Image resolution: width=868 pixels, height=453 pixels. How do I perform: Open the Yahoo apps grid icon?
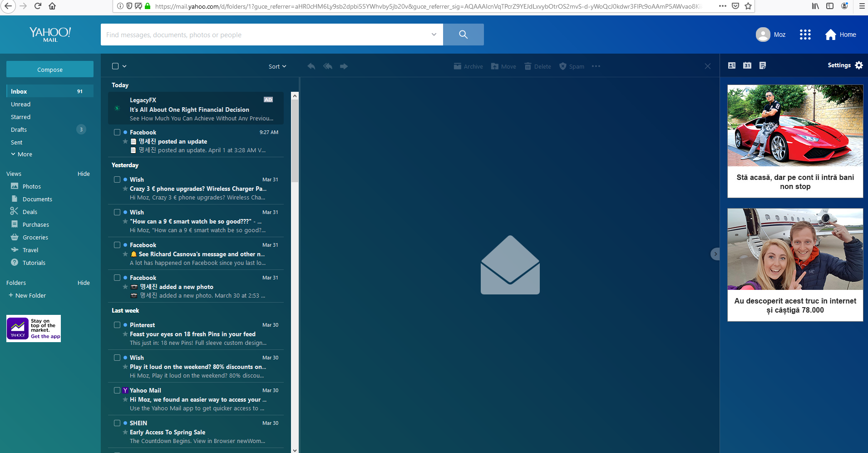tap(805, 34)
